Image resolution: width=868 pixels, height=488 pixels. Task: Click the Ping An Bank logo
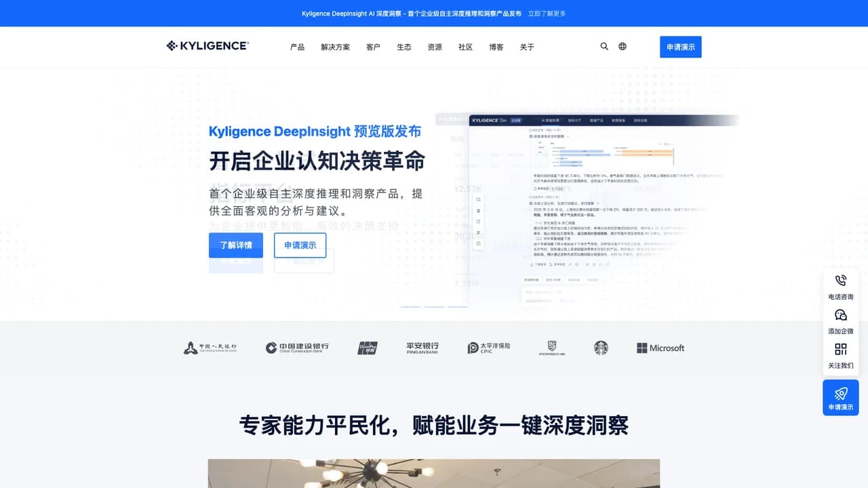pyautogui.click(x=422, y=348)
